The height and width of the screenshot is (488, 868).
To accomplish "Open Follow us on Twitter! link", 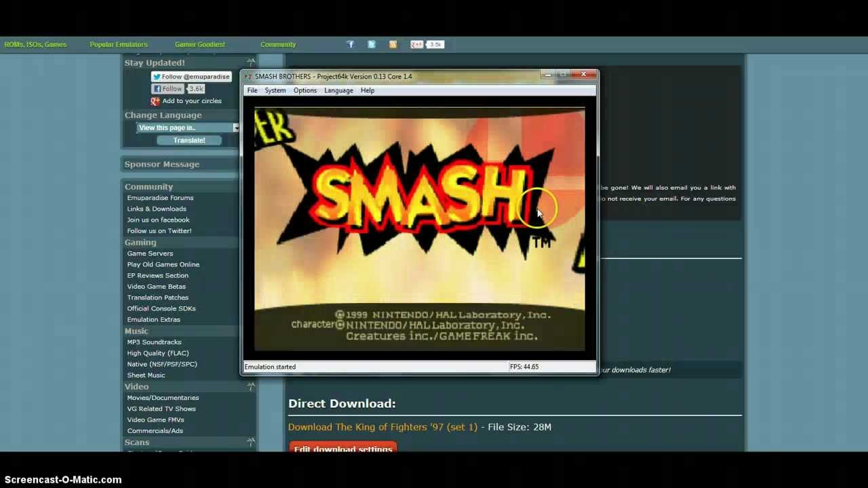I will click(x=159, y=230).
